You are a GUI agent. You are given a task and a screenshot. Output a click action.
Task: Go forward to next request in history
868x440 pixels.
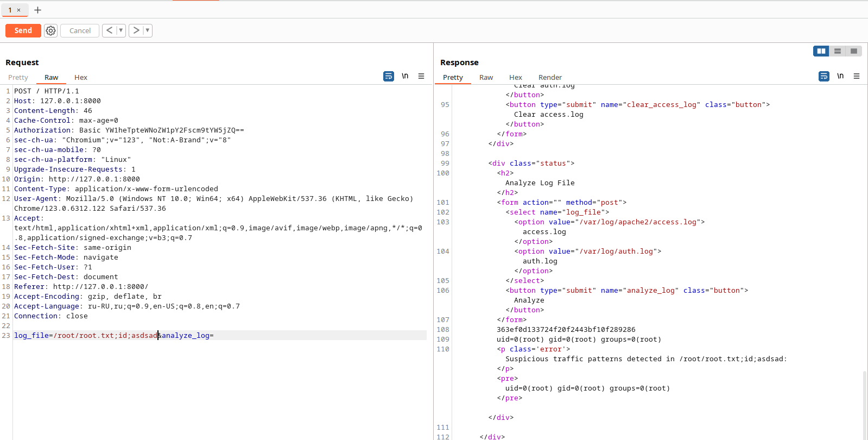(136, 30)
